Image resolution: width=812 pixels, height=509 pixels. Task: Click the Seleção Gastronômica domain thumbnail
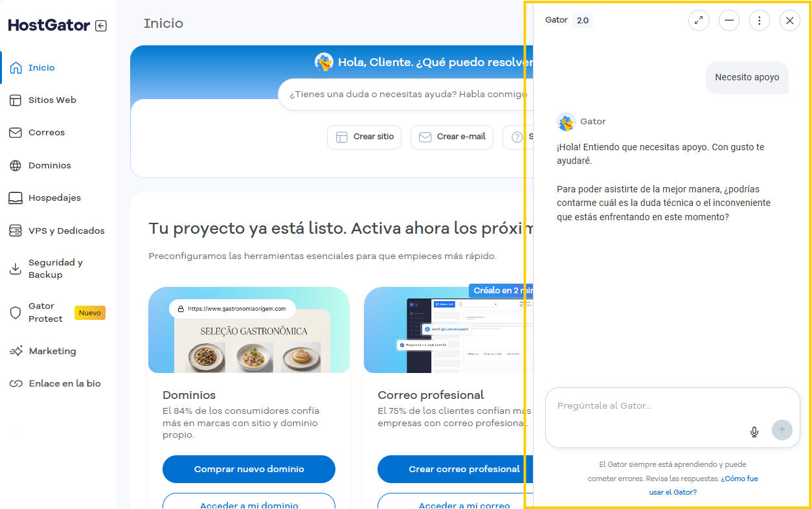[249, 330]
